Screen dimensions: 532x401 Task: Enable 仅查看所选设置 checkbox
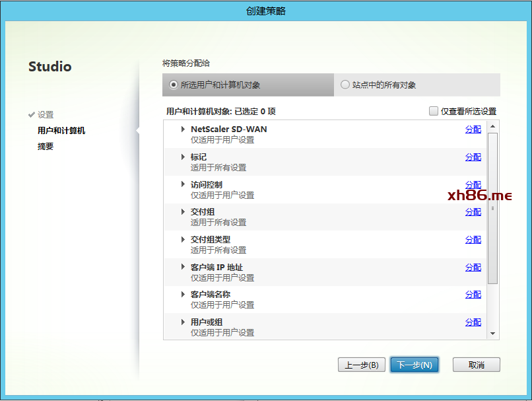[x=434, y=112]
